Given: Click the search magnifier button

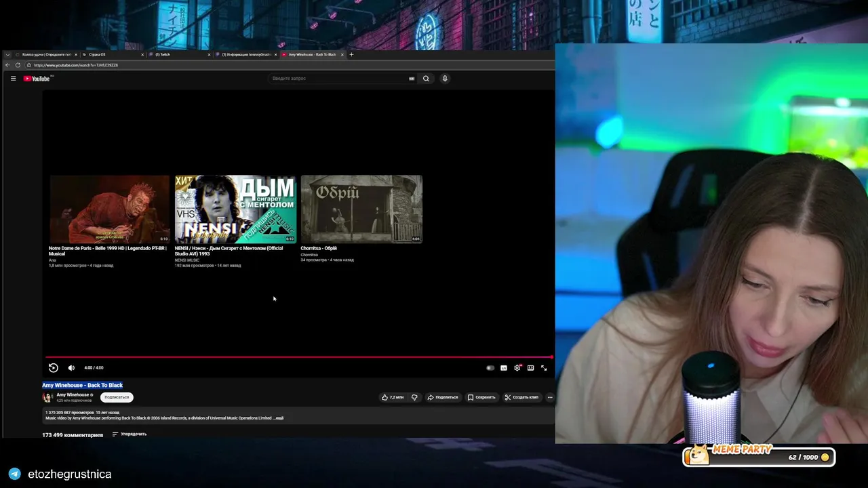Looking at the screenshot, I should [426, 79].
